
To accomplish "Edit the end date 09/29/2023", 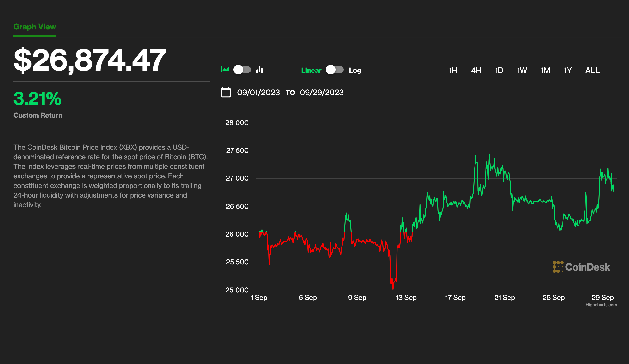I will point(322,93).
